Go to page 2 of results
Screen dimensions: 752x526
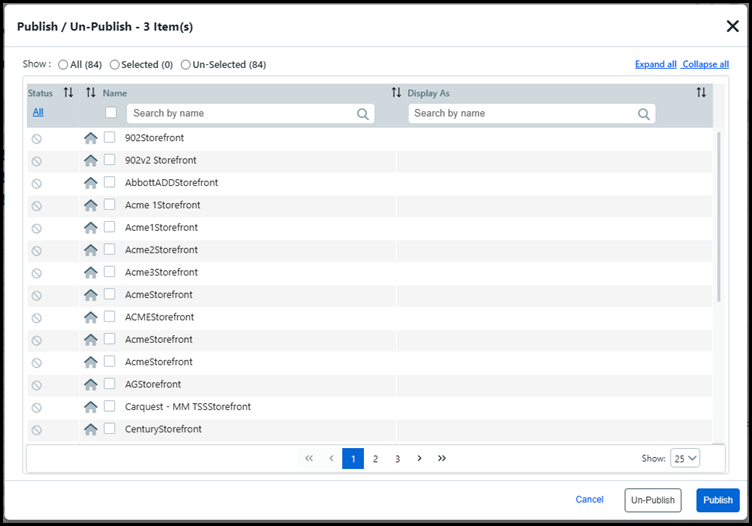[375, 458]
